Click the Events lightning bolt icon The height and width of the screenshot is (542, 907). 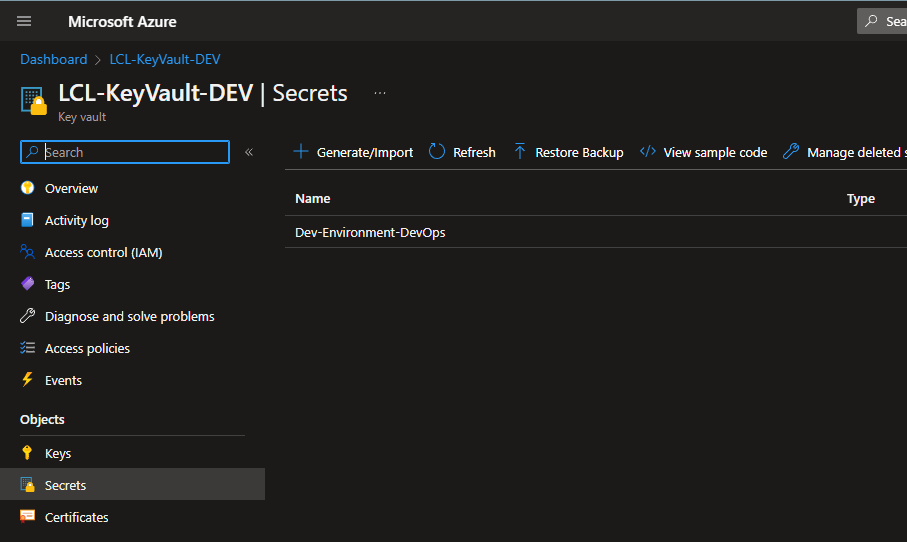tap(27, 379)
